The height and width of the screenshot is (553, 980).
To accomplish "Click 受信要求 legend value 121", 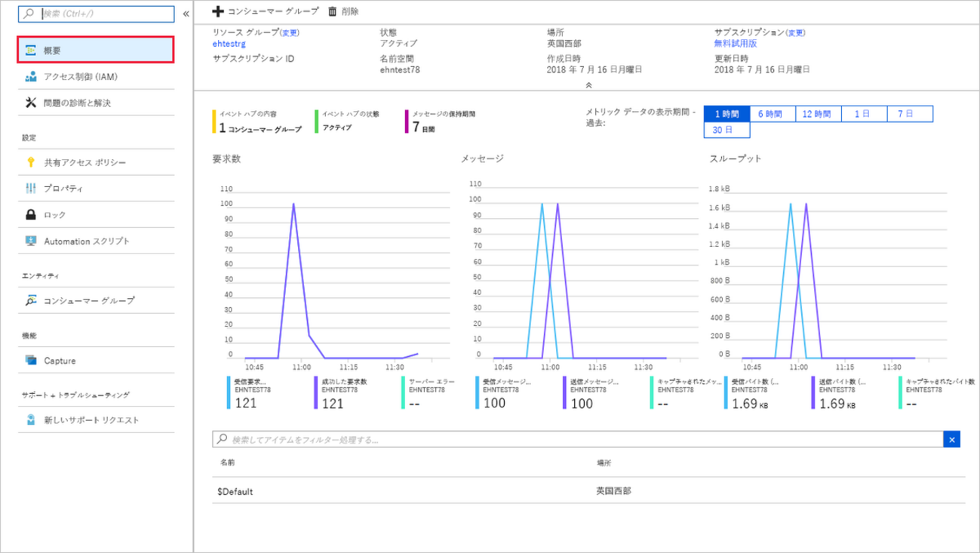I will coord(246,404).
